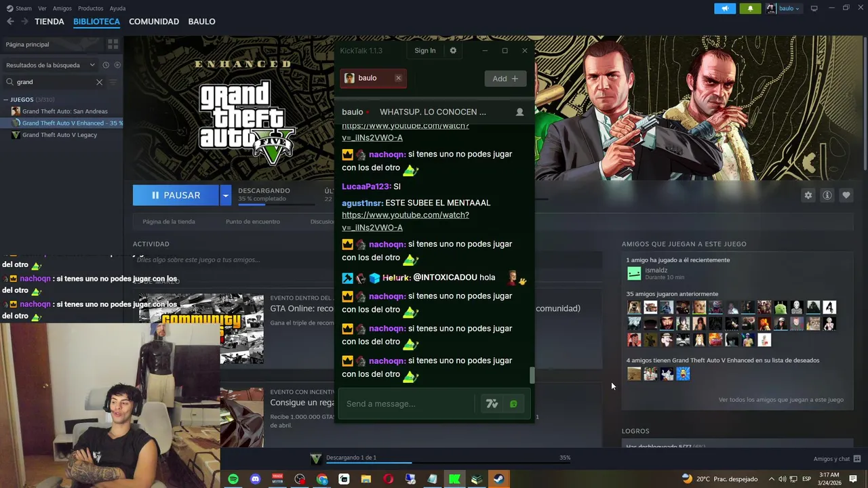Open the Ver menu

pos(43,8)
